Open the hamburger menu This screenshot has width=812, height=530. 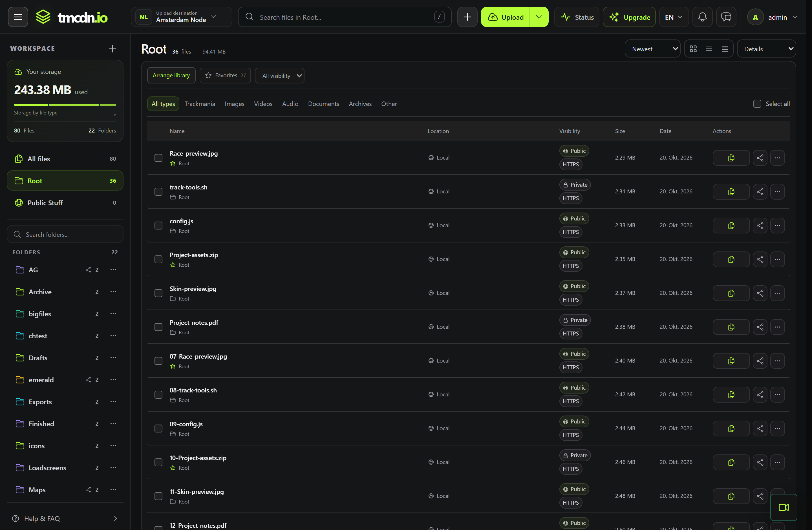pos(18,17)
